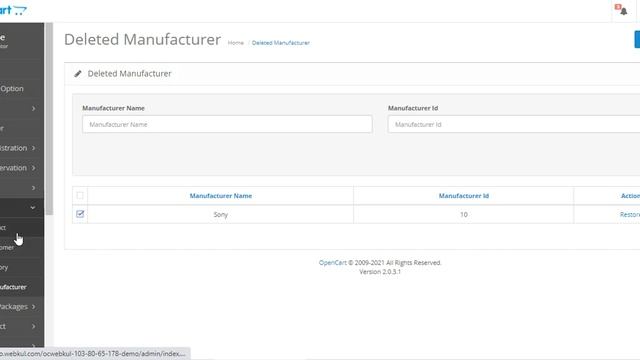
Task: Expand the sidebar chevron below Option
Action: pos(33,109)
